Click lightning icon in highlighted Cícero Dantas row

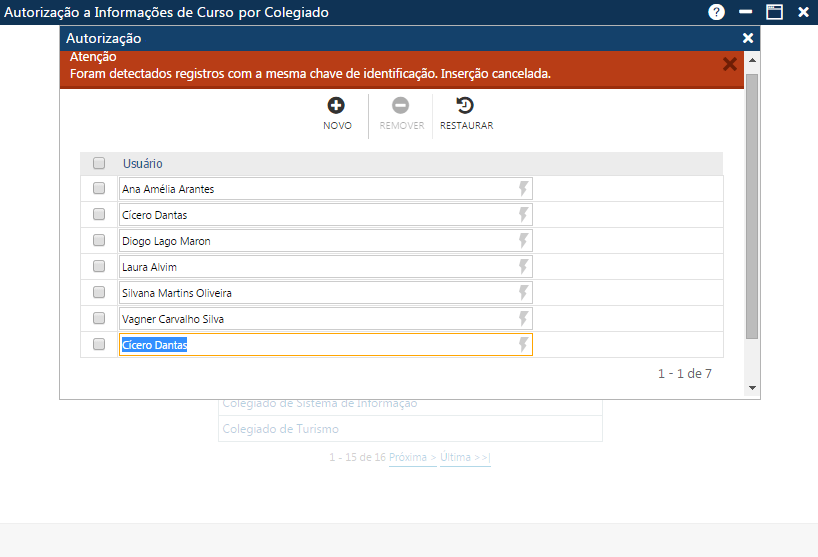pos(522,345)
